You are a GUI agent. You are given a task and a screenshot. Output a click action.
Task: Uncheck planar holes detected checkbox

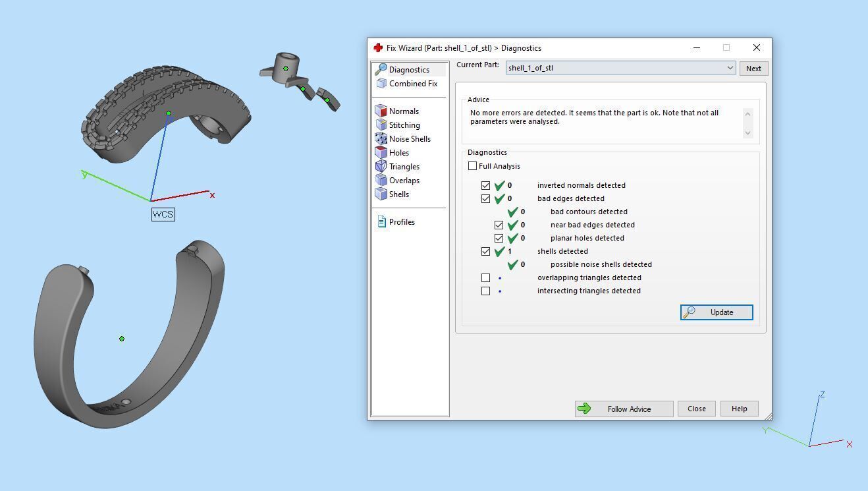499,238
